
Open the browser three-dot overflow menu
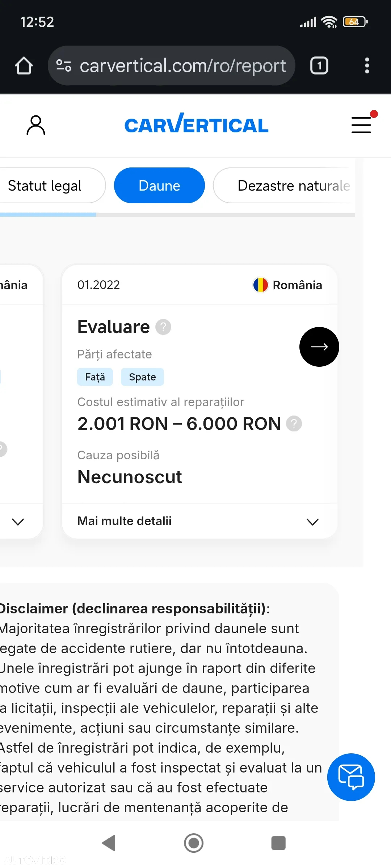point(367,65)
